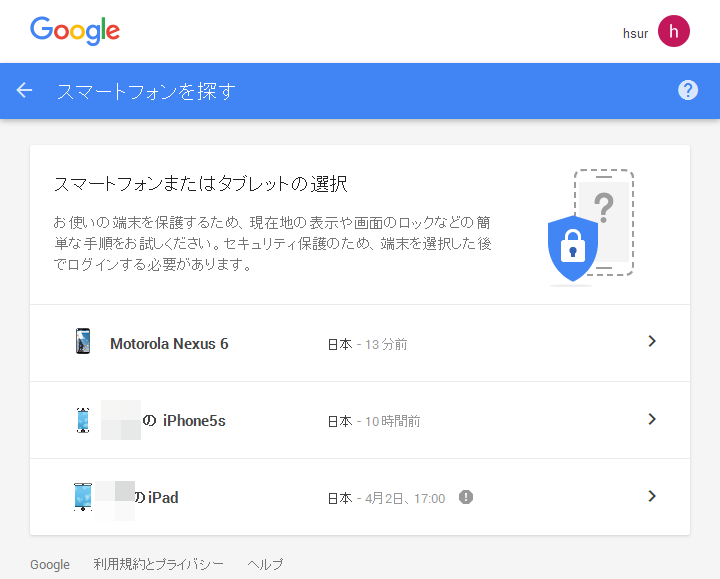Expand the iPad row chevron
The height and width of the screenshot is (579, 720).
(x=652, y=496)
